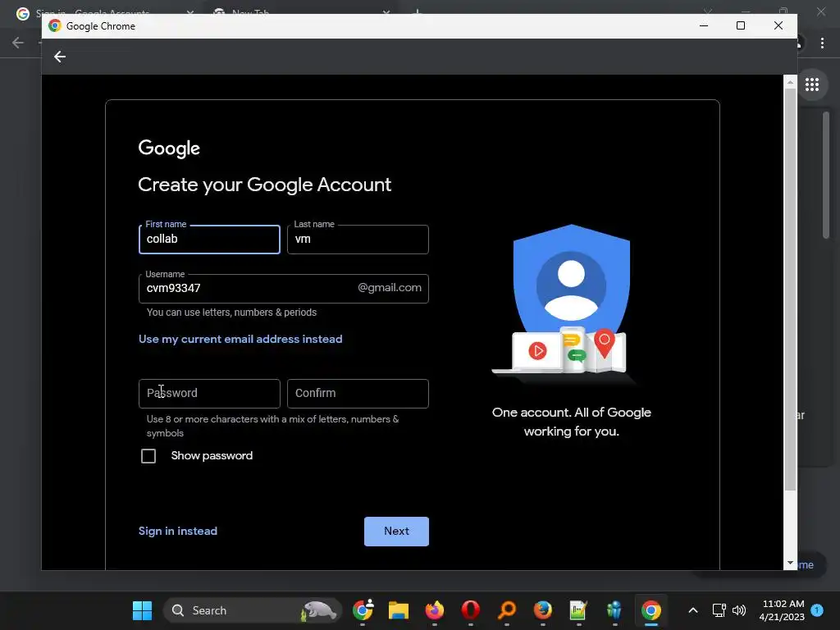Click the active Chrome icon on taskbar
Screen dimensions: 840x630
[x=651, y=610]
